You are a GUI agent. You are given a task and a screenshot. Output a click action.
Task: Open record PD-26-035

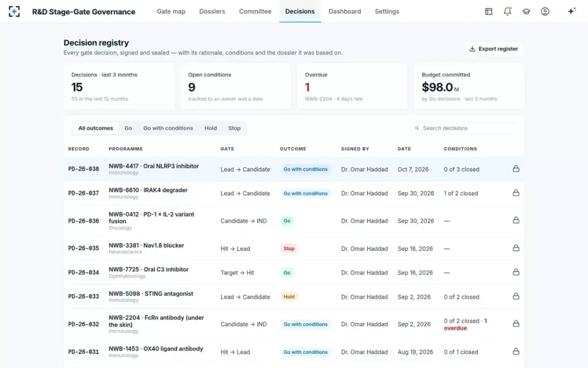pyautogui.click(x=84, y=248)
